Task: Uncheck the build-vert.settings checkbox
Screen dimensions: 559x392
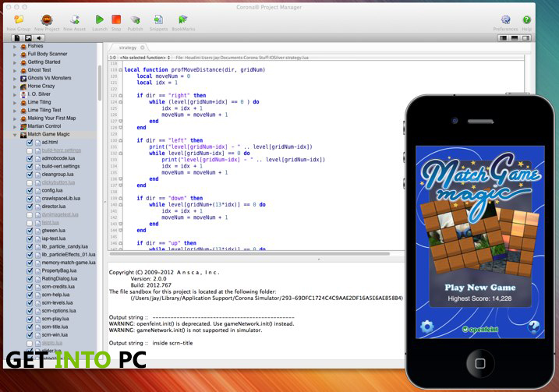Action: tap(30, 167)
